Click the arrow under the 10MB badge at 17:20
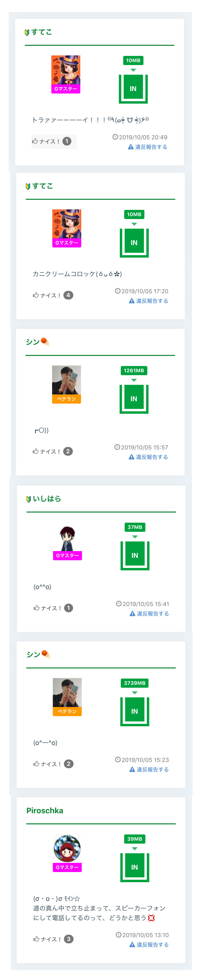Screen dimensions: 203x980 (134, 224)
